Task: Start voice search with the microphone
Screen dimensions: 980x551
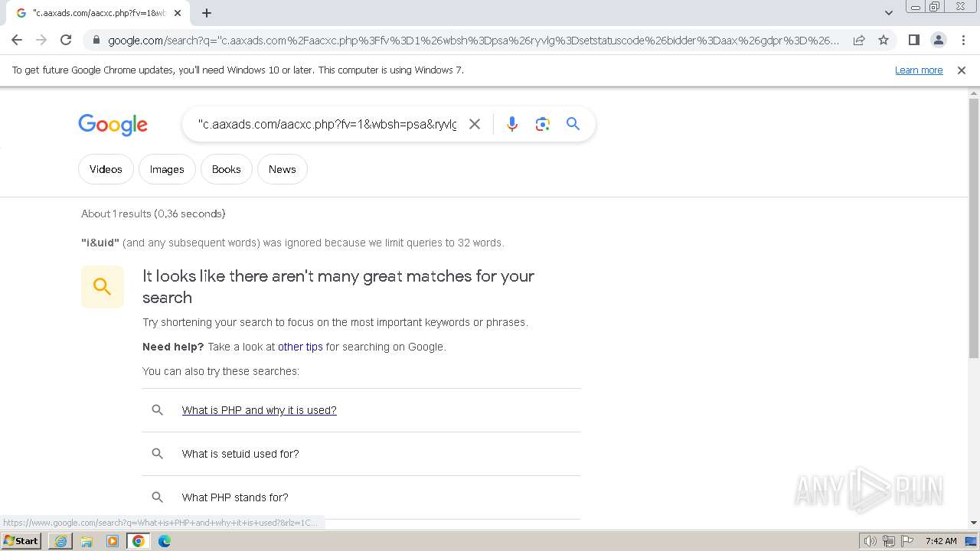Action: click(x=512, y=124)
